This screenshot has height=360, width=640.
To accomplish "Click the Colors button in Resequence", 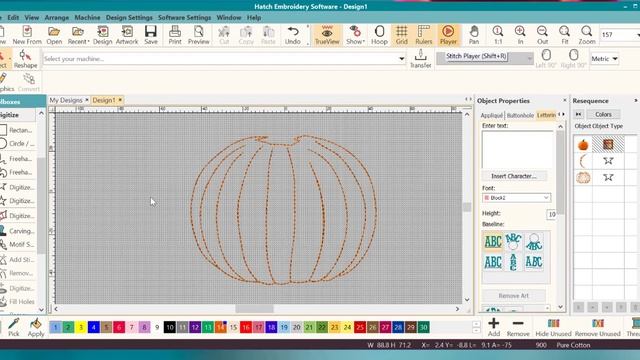I will point(603,114).
